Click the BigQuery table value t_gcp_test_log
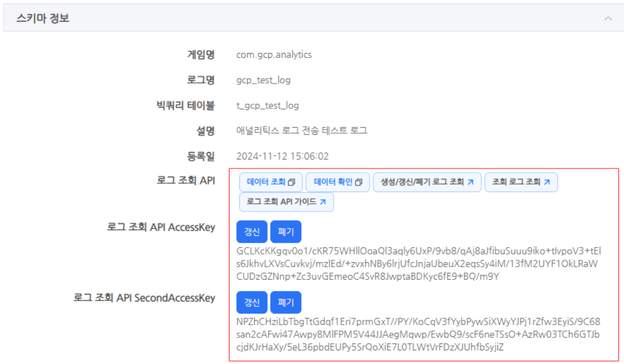The image size is (624, 364). pyautogui.click(x=268, y=105)
